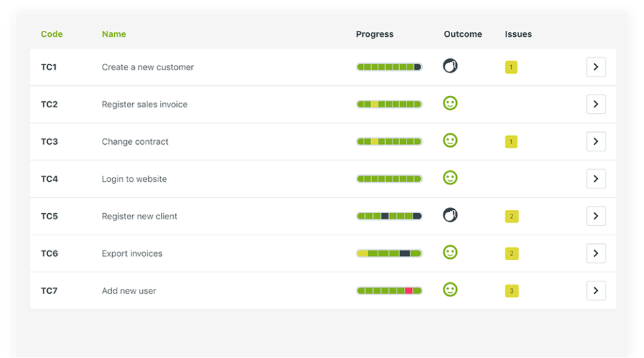Click the progress bar for Register new client
644x358 pixels.
(x=389, y=216)
